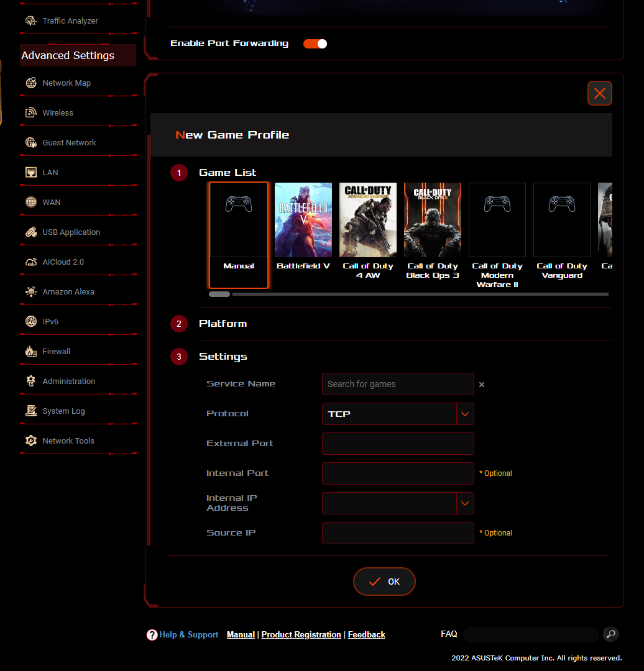
Task: Click the IPv6 icon
Action: [31, 321]
